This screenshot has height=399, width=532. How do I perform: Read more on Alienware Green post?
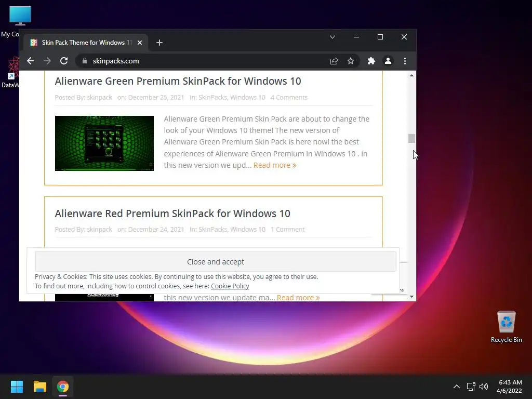275,165
